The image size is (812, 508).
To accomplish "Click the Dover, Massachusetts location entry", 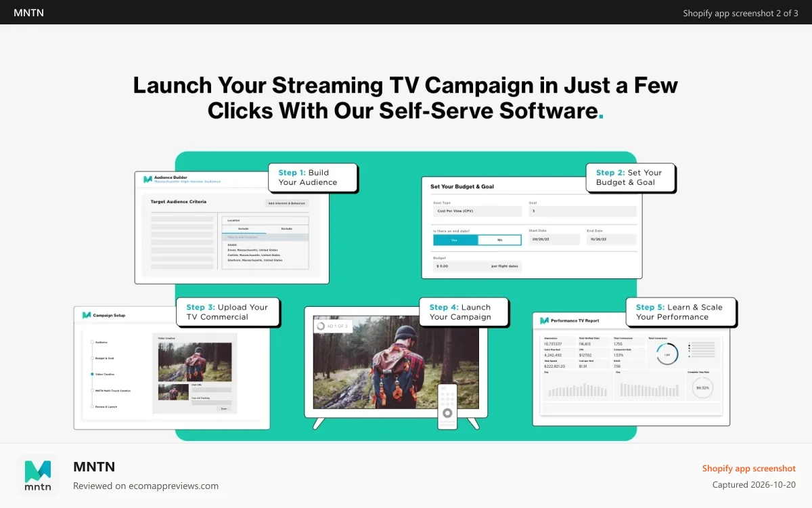I will click(252, 250).
